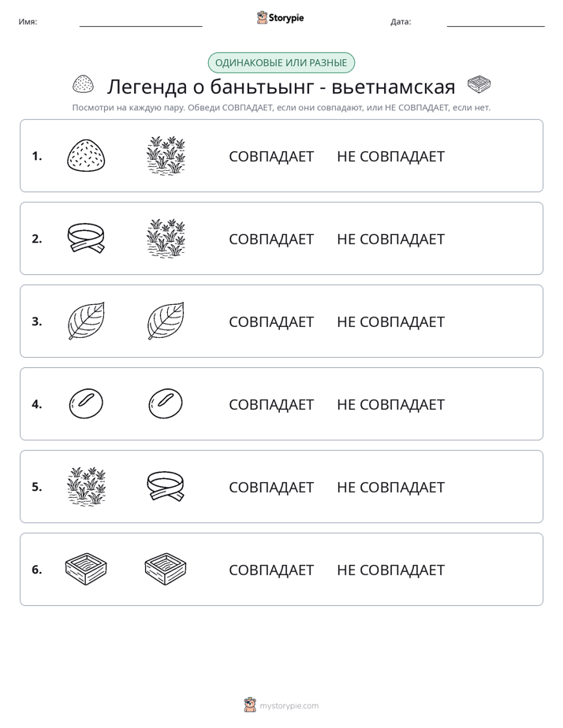The image size is (563, 728).
Task: Select the grass seedlings icon in row 5
Action: 87,486
